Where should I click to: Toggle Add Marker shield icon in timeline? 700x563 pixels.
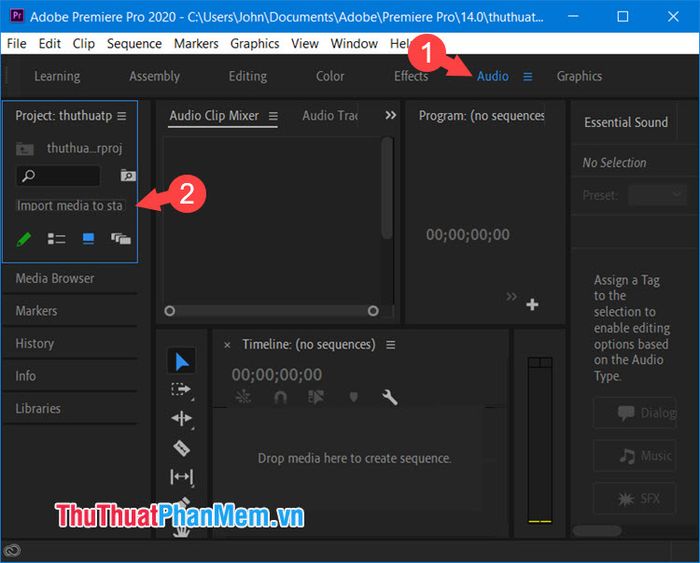[354, 397]
